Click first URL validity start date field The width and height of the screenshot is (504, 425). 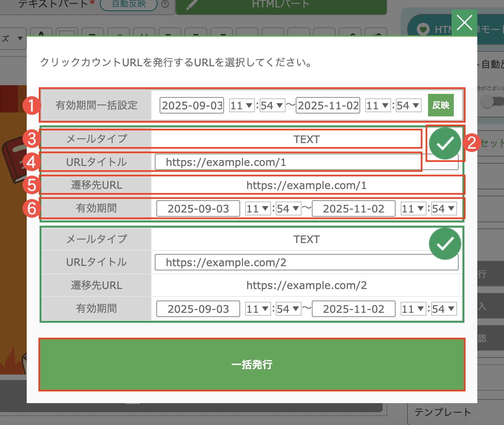click(198, 209)
